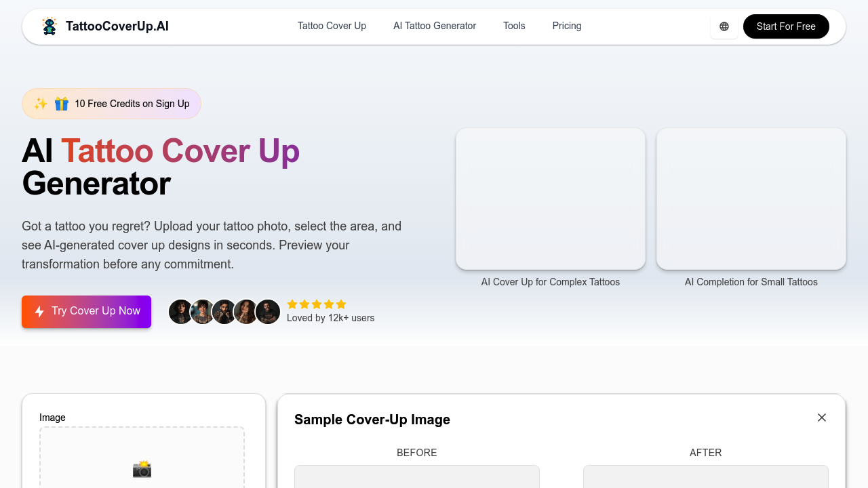Click the first user avatar next to the rating

point(180,311)
